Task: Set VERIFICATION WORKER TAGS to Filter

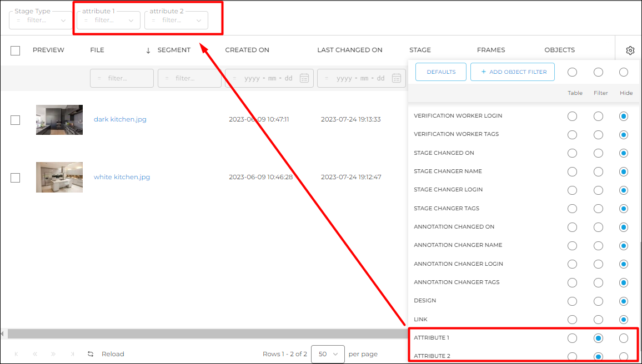Action: 598,134
